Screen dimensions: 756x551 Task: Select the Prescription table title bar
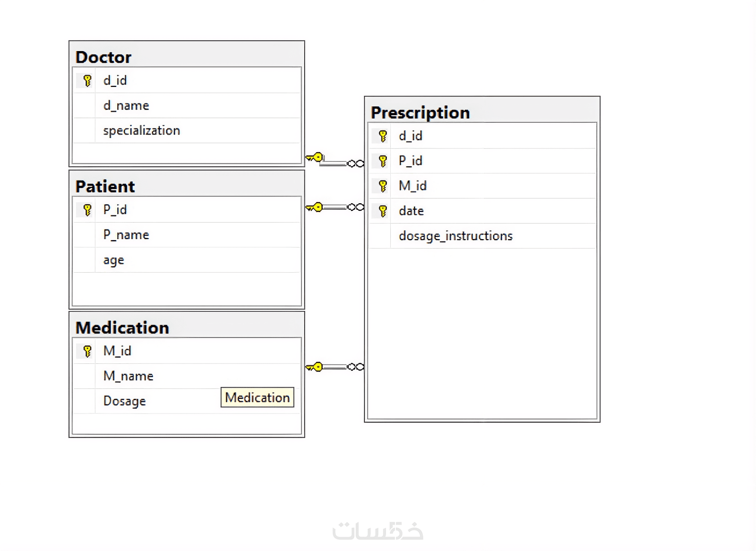tap(482, 112)
